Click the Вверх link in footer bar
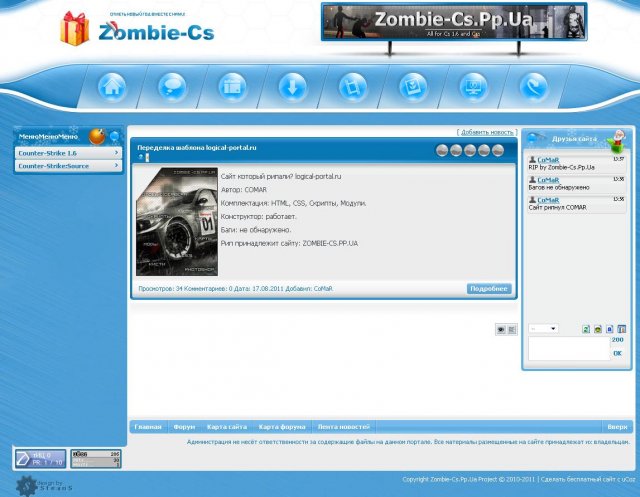Screen dimensions: 640x497 click(x=617, y=427)
